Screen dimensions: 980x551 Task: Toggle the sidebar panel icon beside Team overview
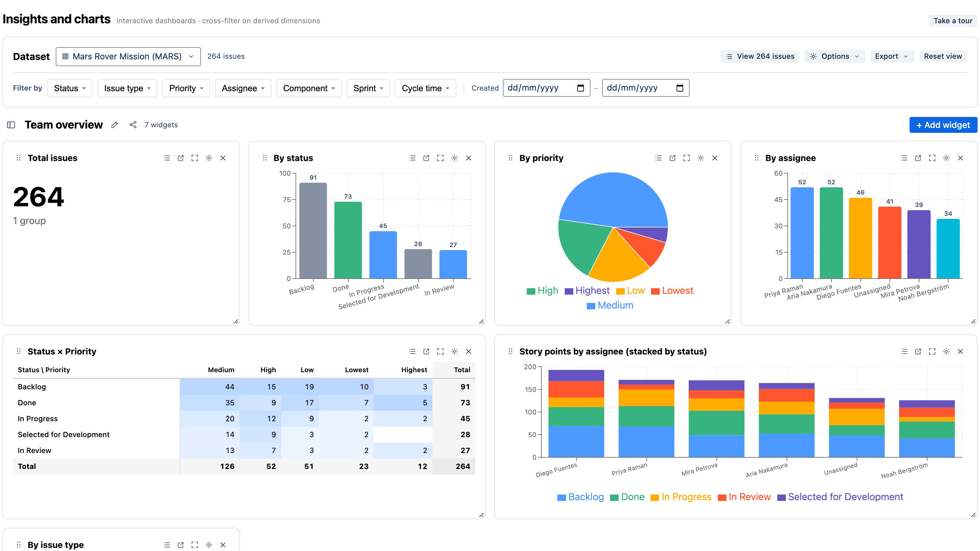tap(11, 125)
